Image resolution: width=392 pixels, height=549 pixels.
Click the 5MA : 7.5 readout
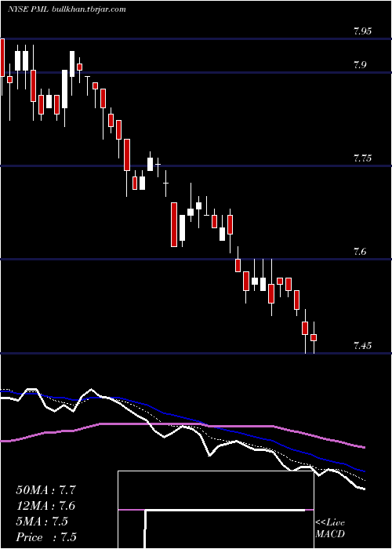pyautogui.click(x=42, y=522)
